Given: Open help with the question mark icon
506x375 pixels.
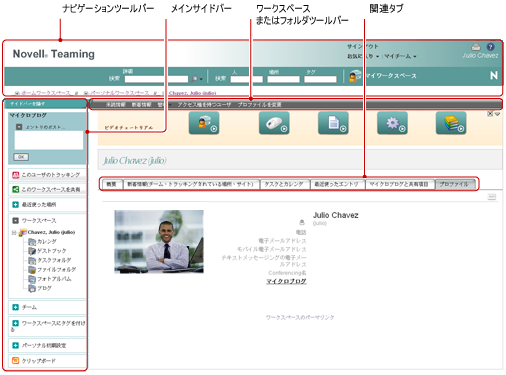Looking at the screenshot, I should point(490,47).
